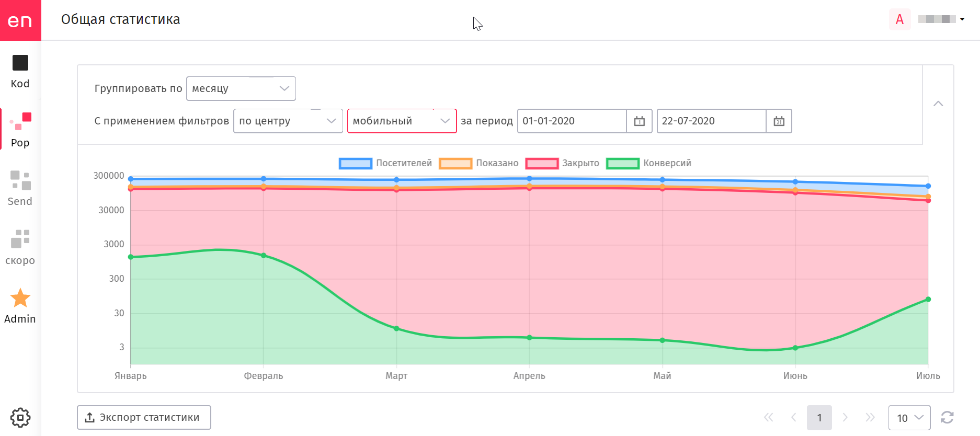Go to first page with double-left arrow
Image resolution: width=980 pixels, height=436 pixels.
(x=768, y=417)
